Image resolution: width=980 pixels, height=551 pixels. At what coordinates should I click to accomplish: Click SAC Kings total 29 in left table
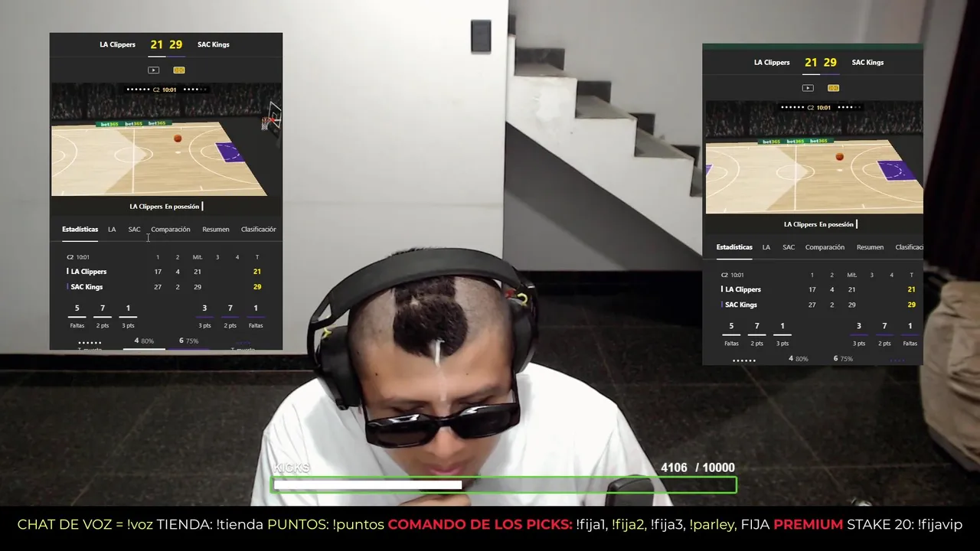click(257, 287)
